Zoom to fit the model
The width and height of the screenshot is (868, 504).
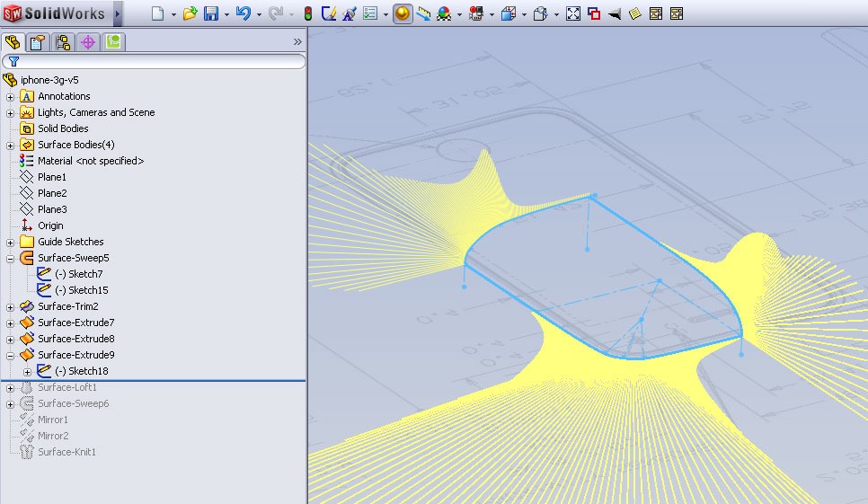573,13
